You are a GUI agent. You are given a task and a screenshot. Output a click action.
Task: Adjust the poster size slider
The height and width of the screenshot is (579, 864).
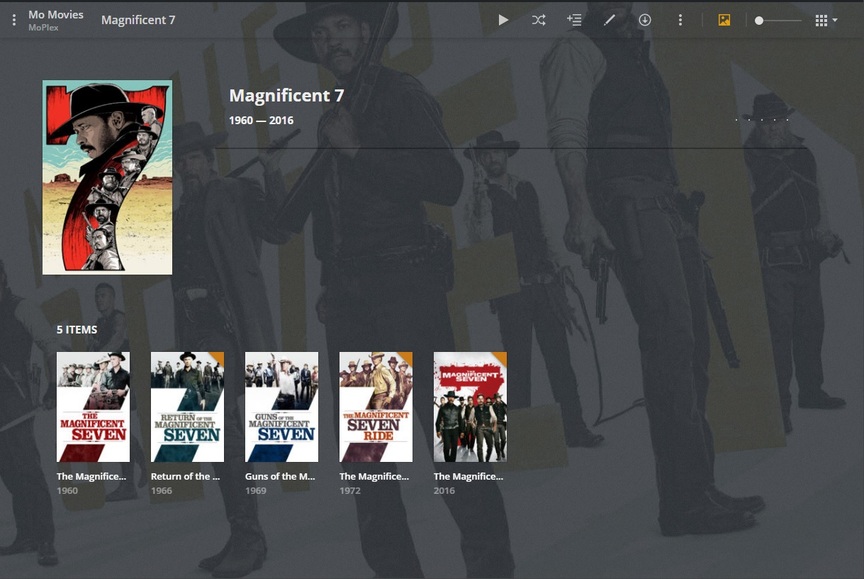pos(778,20)
